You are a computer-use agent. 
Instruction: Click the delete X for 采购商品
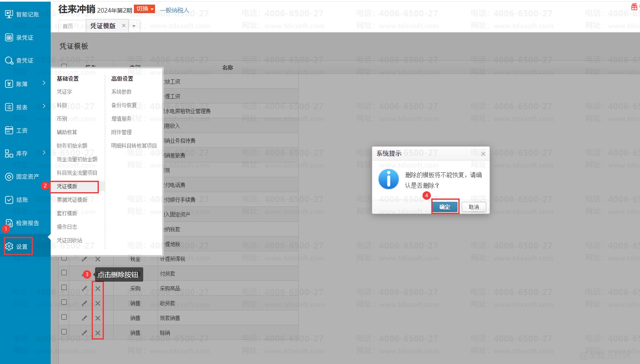[98, 288]
